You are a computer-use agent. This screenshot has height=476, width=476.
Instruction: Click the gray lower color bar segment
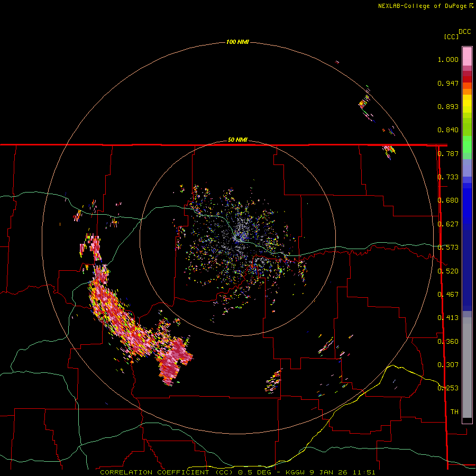tap(467, 368)
